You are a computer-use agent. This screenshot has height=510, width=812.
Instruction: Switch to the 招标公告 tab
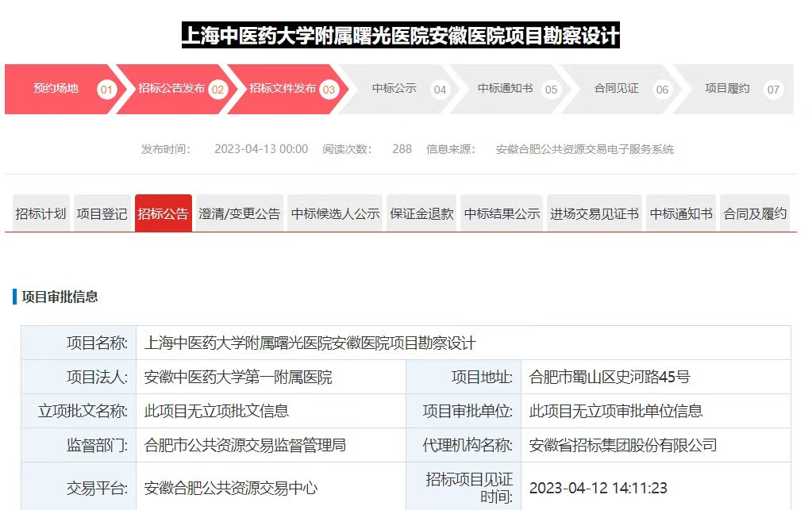pyautogui.click(x=164, y=213)
